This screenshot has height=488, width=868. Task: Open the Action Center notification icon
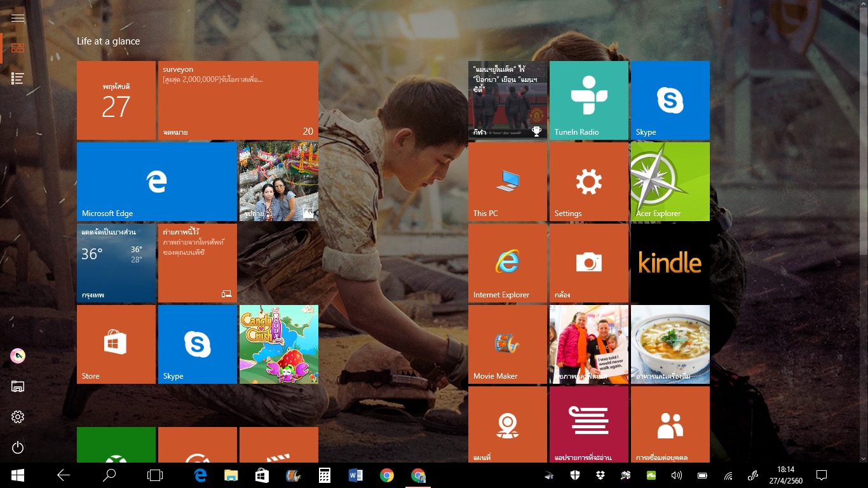[x=822, y=475]
